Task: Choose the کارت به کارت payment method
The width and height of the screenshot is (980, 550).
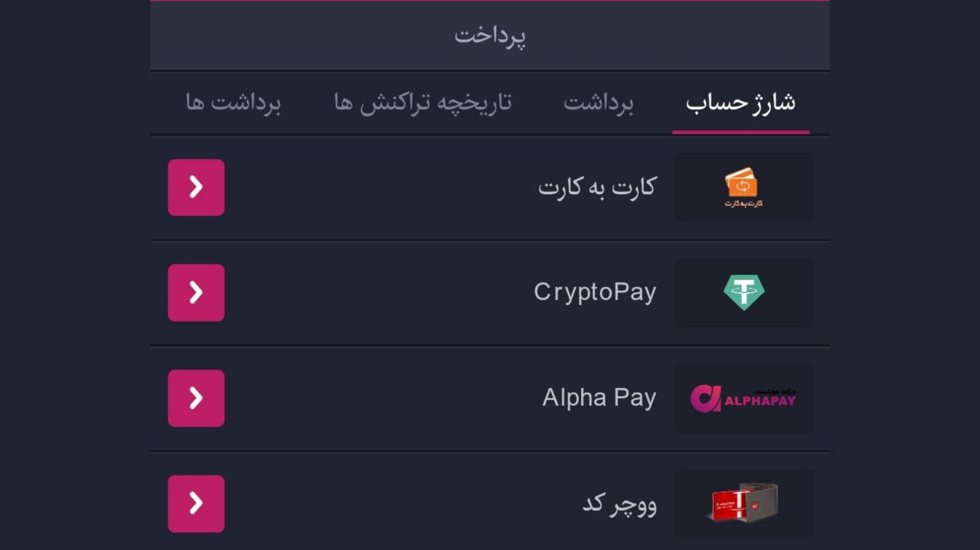Action: [x=598, y=187]
